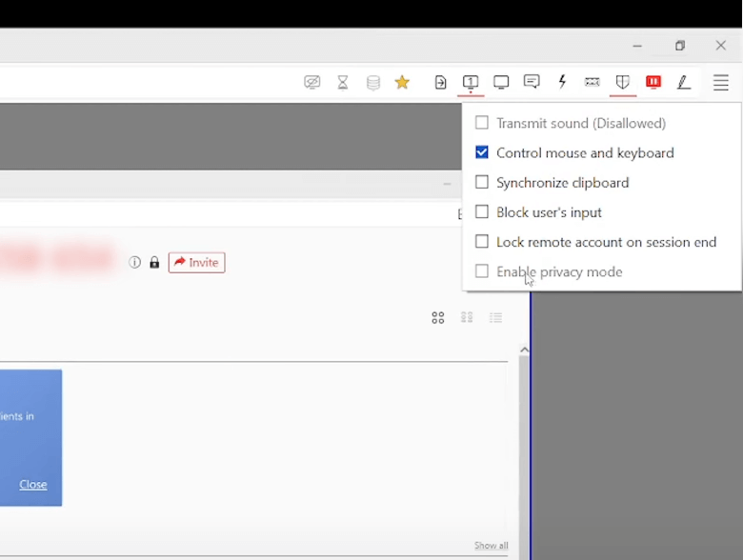Click the red Invite button
The width and height of the screenshot is (743, 560).
(197, 263)
